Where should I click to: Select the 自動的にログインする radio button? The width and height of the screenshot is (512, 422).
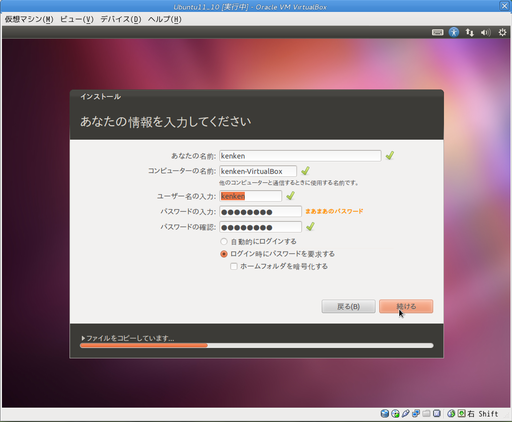point(224,241)
